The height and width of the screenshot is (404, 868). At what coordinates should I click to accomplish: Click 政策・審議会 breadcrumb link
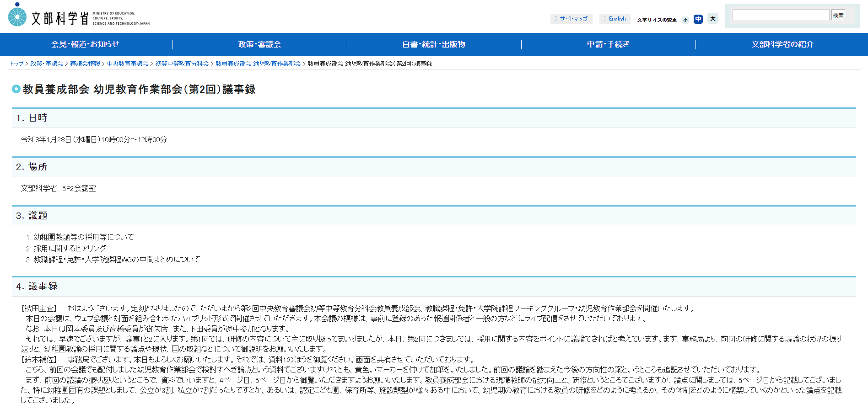(47, 64)
